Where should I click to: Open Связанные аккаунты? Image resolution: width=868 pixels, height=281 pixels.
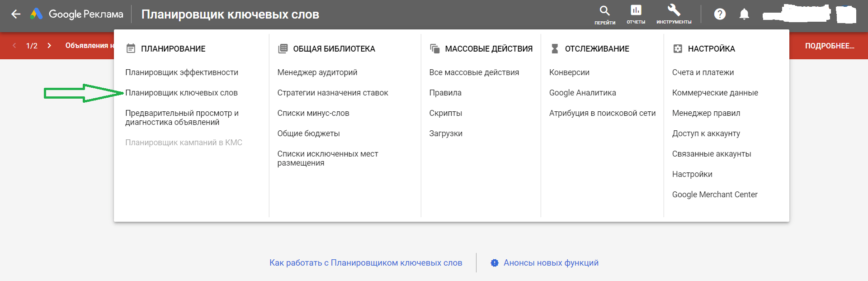pos(712,154)
